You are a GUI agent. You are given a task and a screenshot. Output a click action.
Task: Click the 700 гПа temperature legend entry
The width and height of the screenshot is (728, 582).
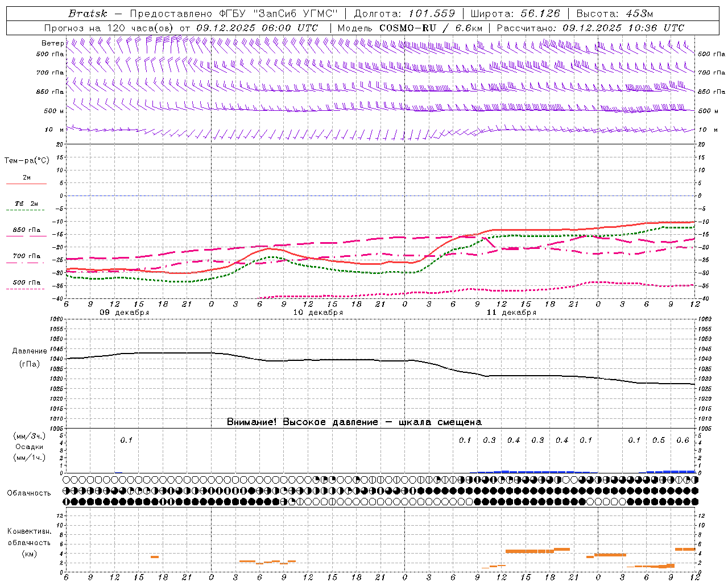(27, 256)
